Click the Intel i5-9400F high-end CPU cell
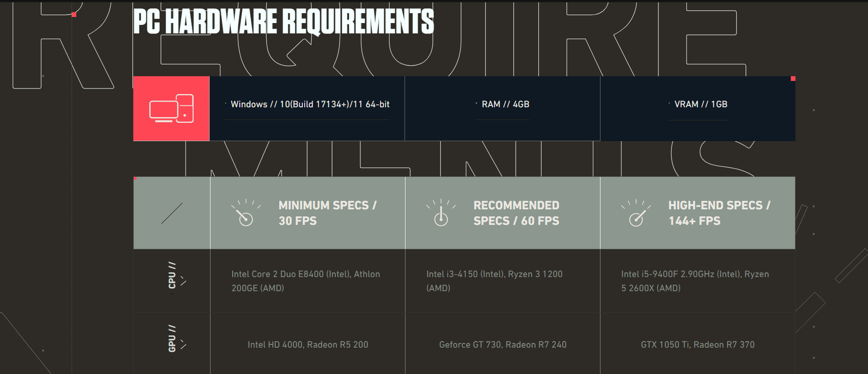The height and width of the screenshot is (374, 868). pos(695,281)
